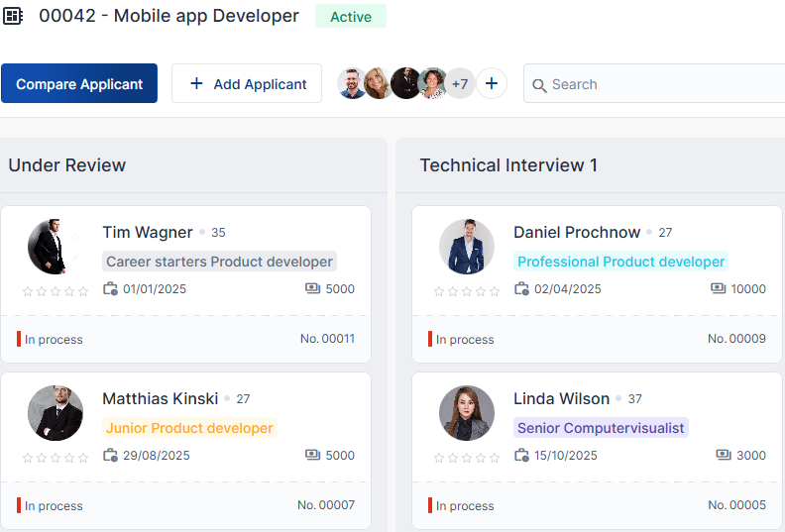785x532 pixels.
Task: Click calendar icon on Tim Wagner's card
Action: click(x=110, y=289)
